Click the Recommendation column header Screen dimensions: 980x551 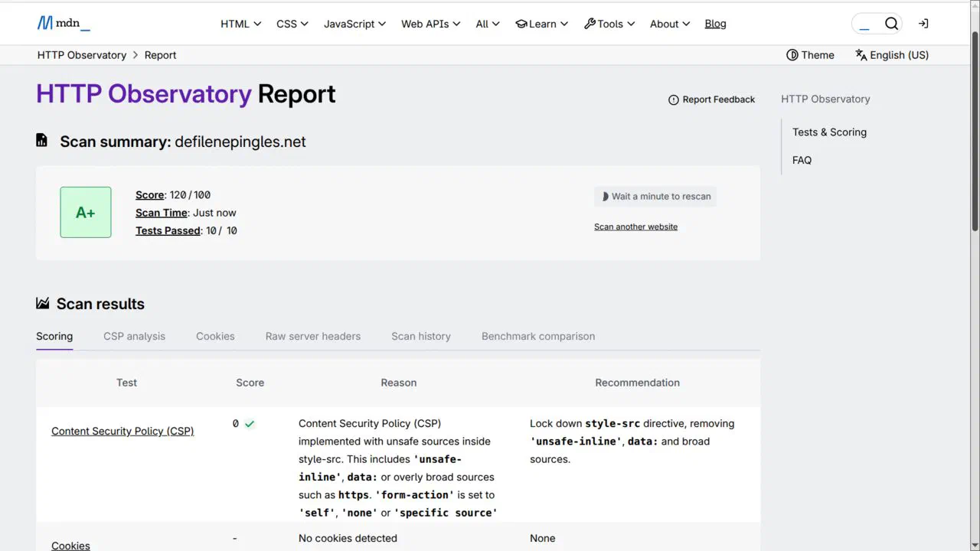637,383
